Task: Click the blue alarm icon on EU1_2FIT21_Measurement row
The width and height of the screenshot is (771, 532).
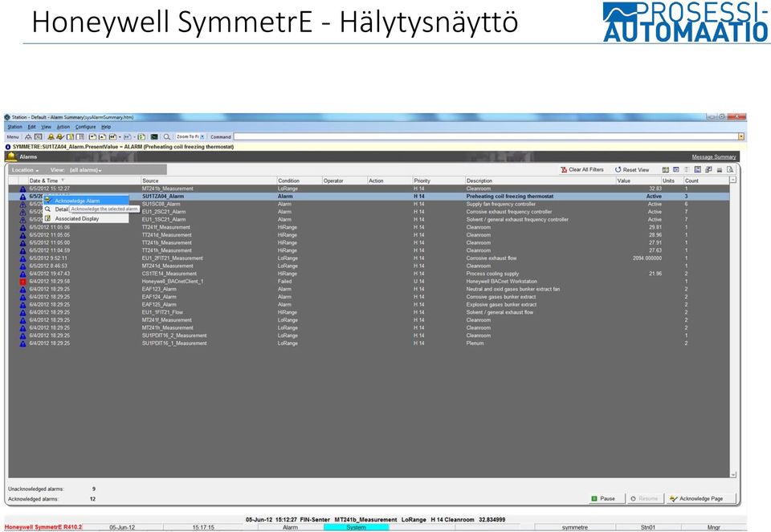Action: tap(22, 258)
